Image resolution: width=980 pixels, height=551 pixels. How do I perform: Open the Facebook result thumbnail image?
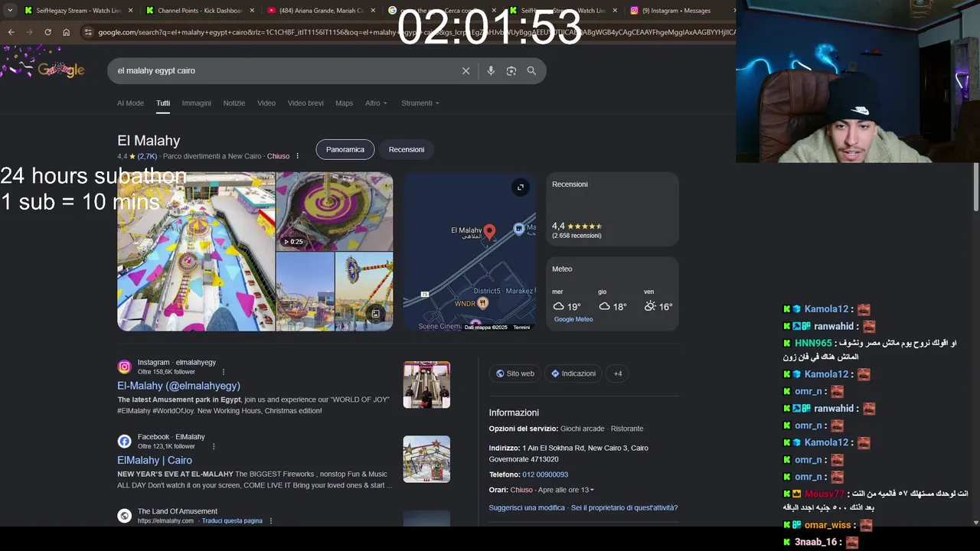[x=426, y=459]
